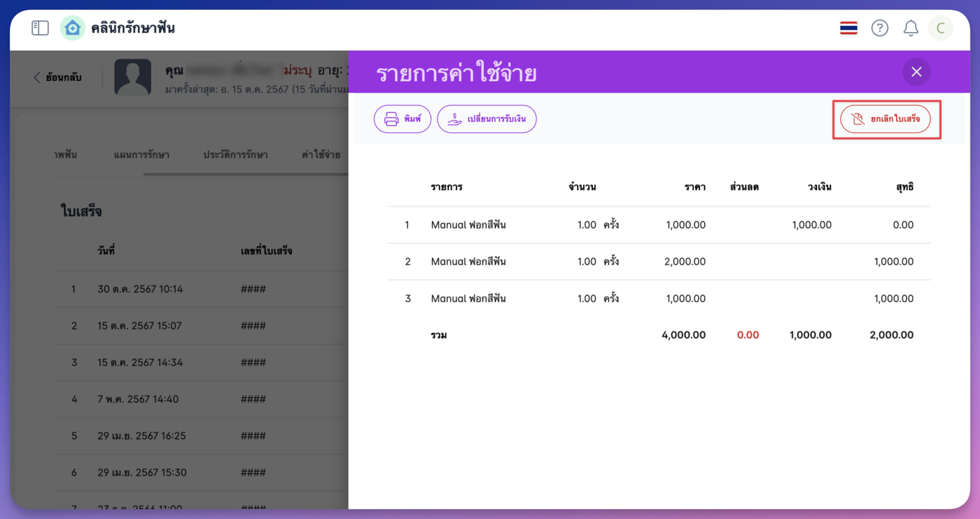Click the 4,000.00 total price
The image size is (980, 519).
click(x=683, y=335)
